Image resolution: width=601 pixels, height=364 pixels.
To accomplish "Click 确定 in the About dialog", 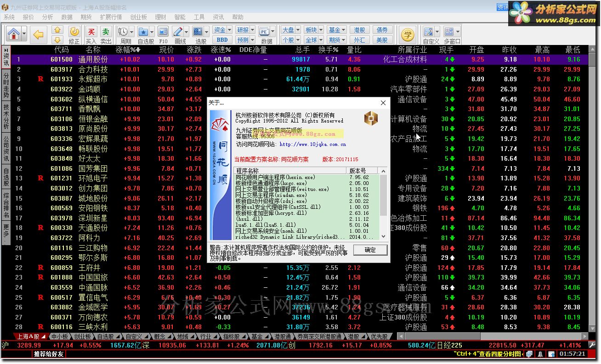I will [370, 250].
